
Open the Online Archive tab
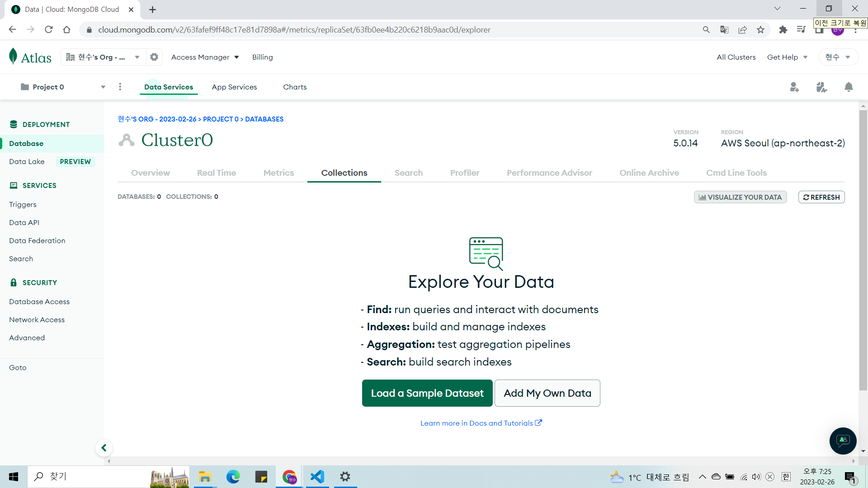[649, 173]
